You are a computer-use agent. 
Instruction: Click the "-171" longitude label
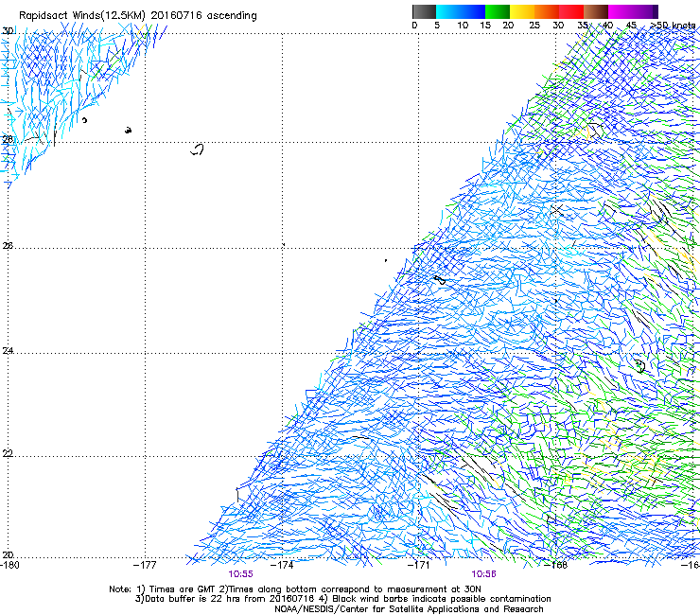418,565
